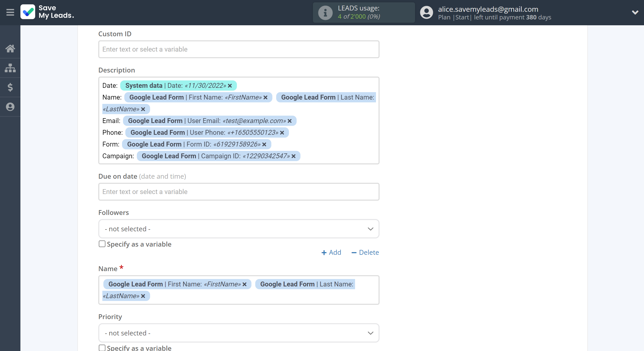Open the profile sidebar icon
The height and width of the screenshot is (351, 644).
[x=10, y=107]
